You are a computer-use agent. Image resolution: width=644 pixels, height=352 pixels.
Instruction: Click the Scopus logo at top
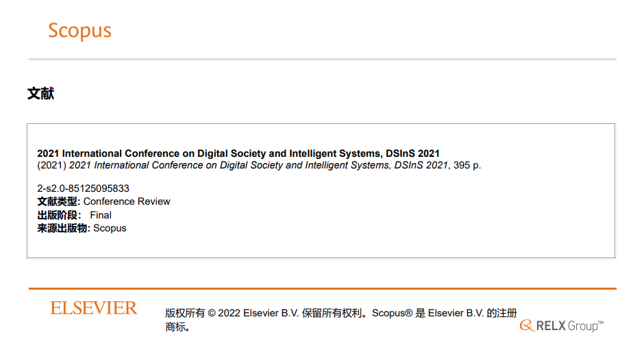pos(79,31)
